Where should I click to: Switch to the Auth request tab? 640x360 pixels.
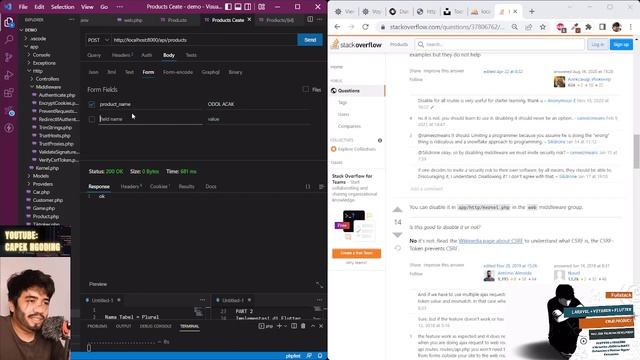pyautogui.click(x=147, y=55)
